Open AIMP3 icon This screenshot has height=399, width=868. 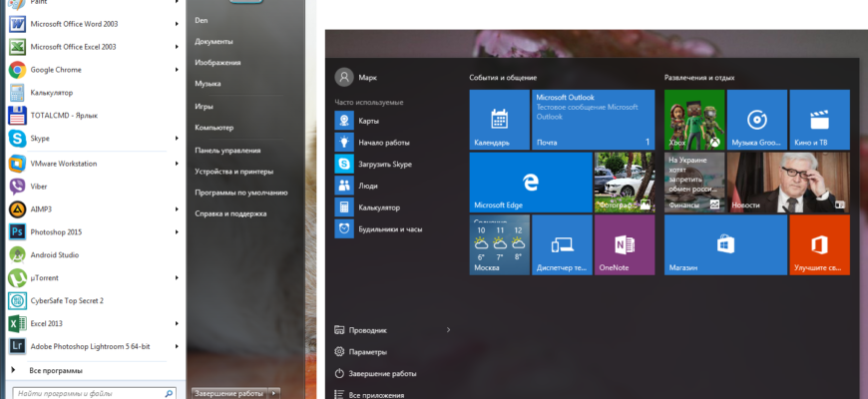click(x=17, y=209)
